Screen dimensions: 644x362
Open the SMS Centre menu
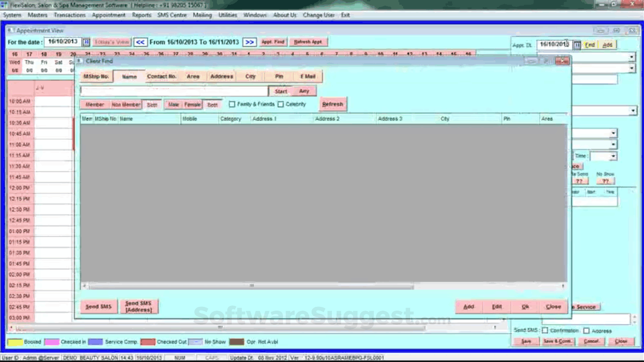pos(172,15)
